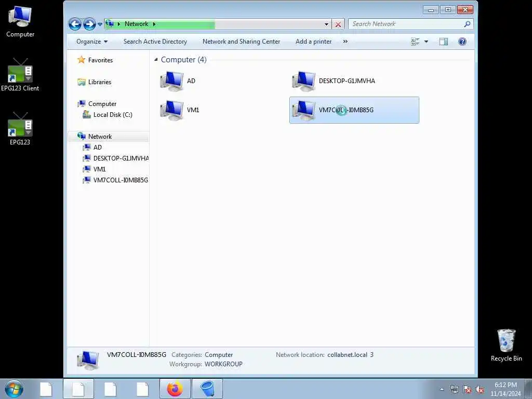Click the Workgroup WORKGROUP value
This screenshot has width=532, height=399.
click(223, 364)
